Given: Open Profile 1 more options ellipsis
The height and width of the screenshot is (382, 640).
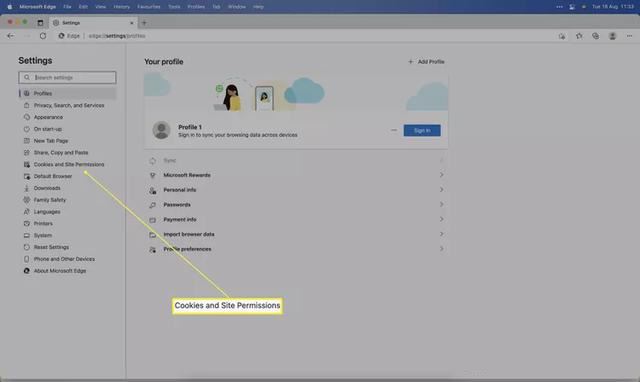Looking at the screenshot, I should point(393,130).
